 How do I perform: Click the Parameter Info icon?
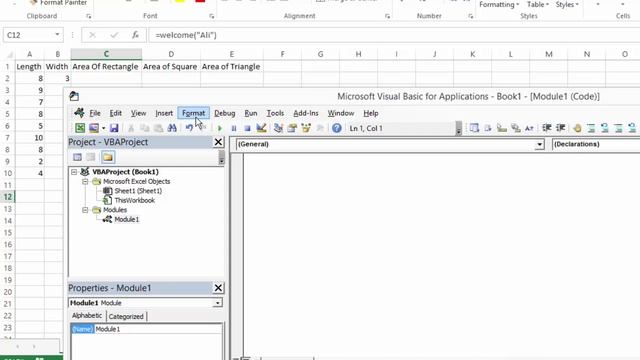pyautogui.click(x=516, y=128)
